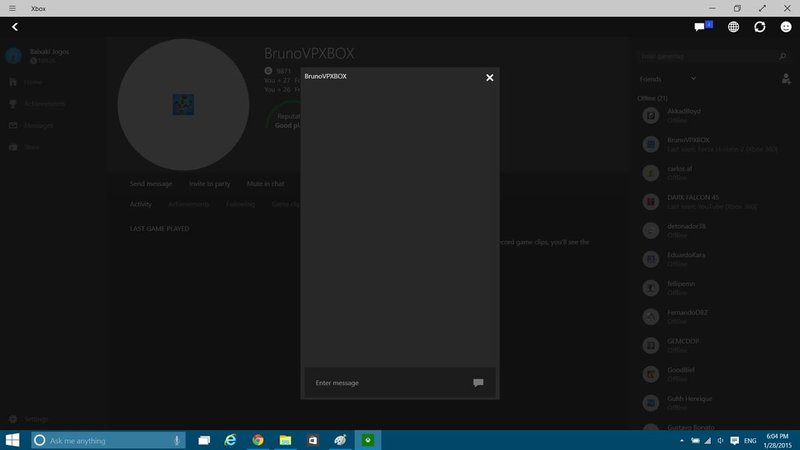Open the battery icon in the tray
Image resolution: width=800 pixels, height=450 pixels.
695,440
